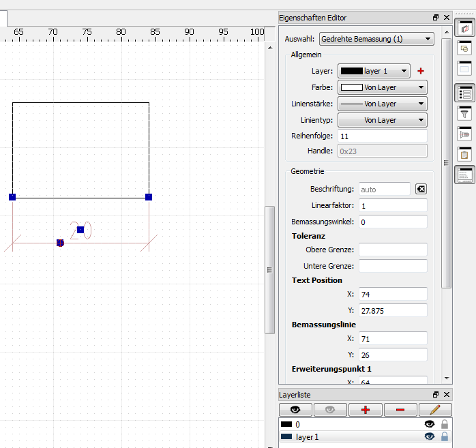This screenshot has width=476, height=448.
Task: Undock the Eigenschaften Editor panel
Action: [436, 18]
